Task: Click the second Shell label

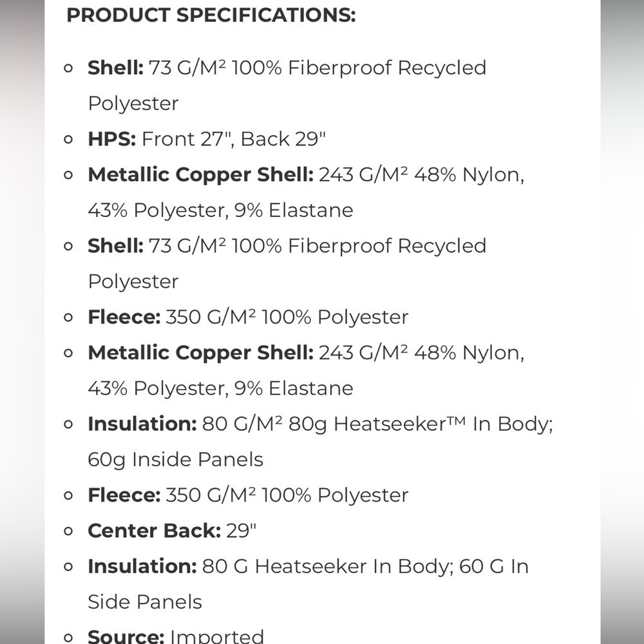Action: [x=116, y=246]
